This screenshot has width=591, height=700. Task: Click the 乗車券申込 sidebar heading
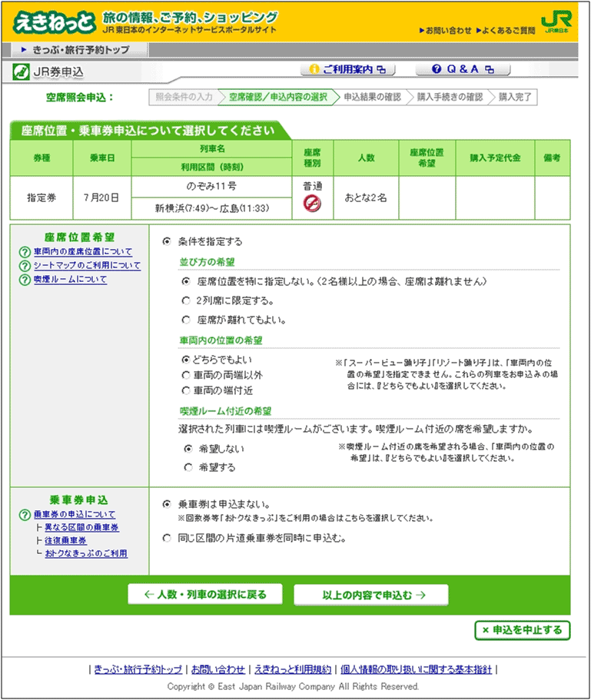click(79, 500)
